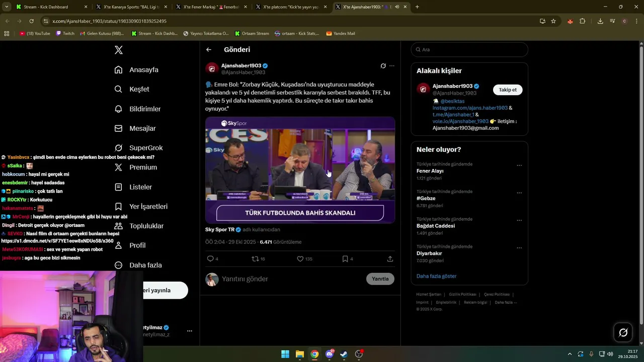This screenshot has width=644, height=362.
Task: Mute the X'te Ajanshaber1903 tab audio
Action: tap(397, 7)
